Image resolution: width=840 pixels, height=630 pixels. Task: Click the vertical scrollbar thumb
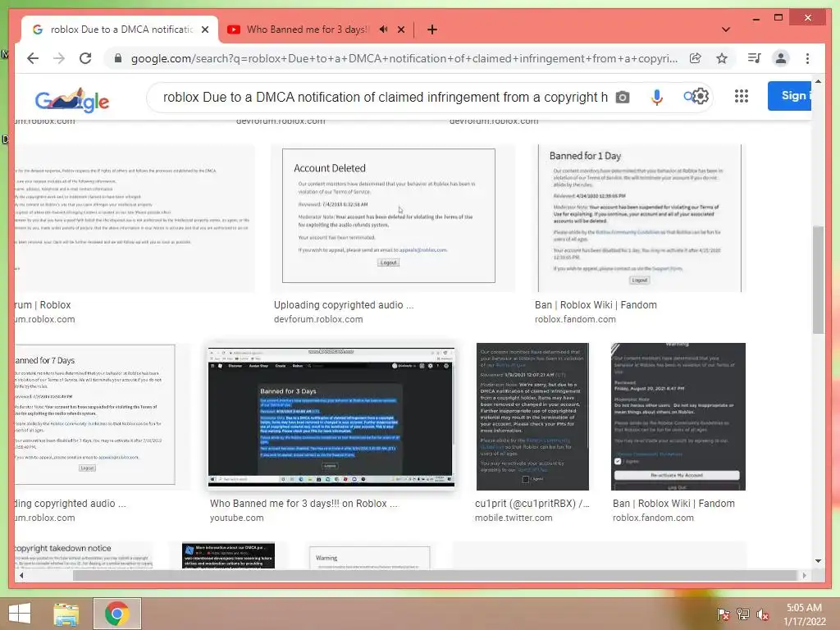click(818, 280)
